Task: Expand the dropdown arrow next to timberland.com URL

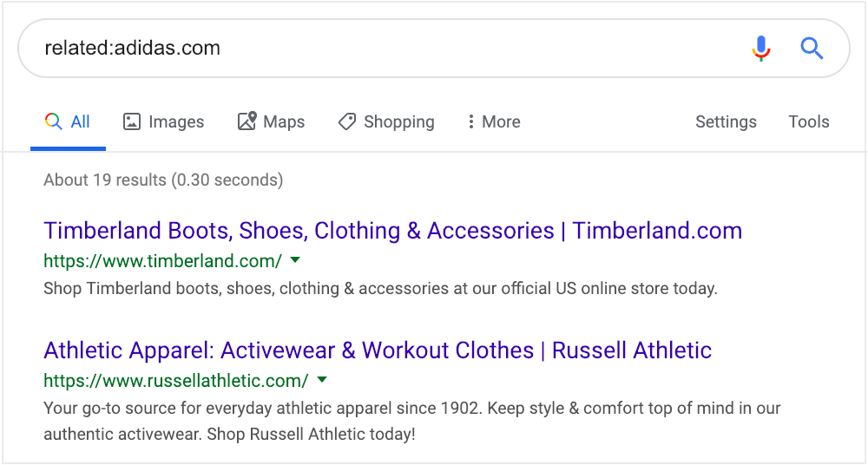Action: click(296, 259)
